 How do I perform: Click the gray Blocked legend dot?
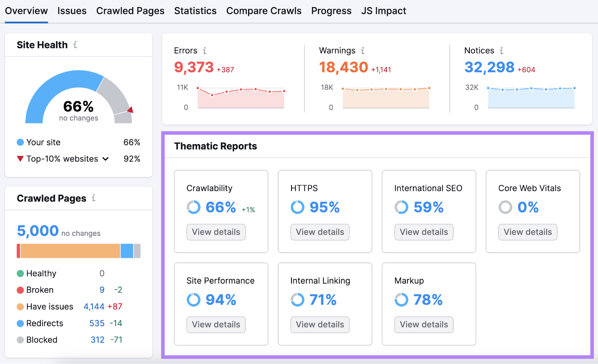coord(20,340)
